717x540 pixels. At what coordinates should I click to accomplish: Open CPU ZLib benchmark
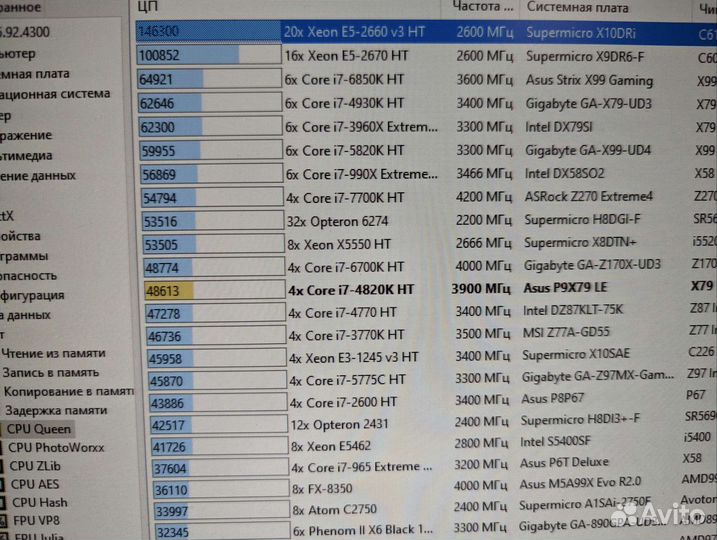tap(35, 465)
